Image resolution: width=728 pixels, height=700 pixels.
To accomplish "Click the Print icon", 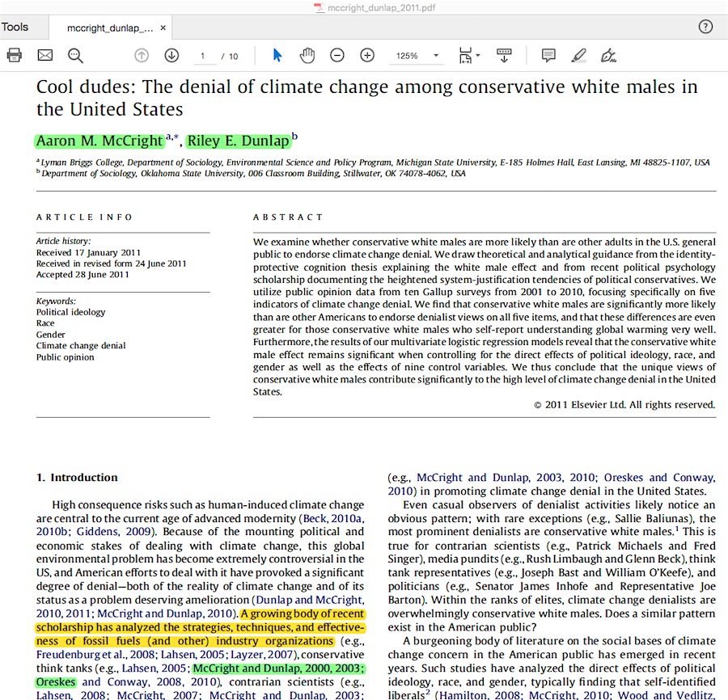I will tap(15, 56).
